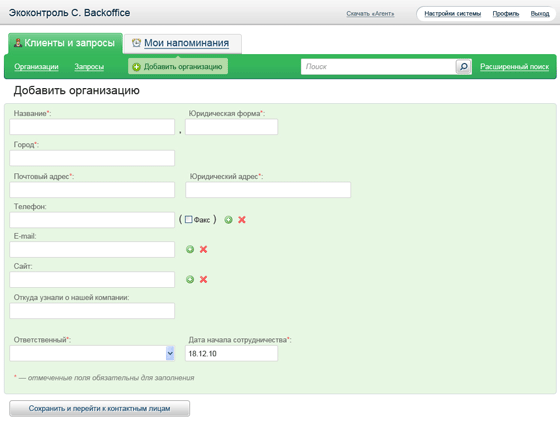
Task: Open the Запросы link
Action: [x=89, y=67]
